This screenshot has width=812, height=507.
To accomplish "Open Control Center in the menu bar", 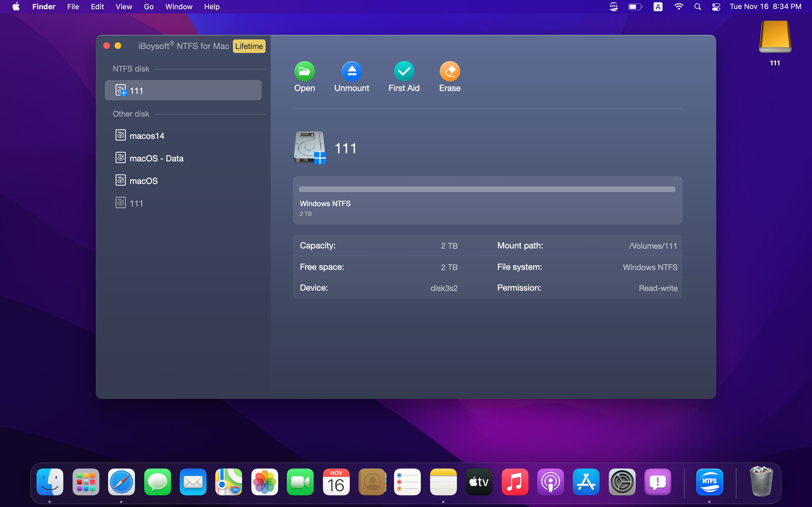I will 716,6.
